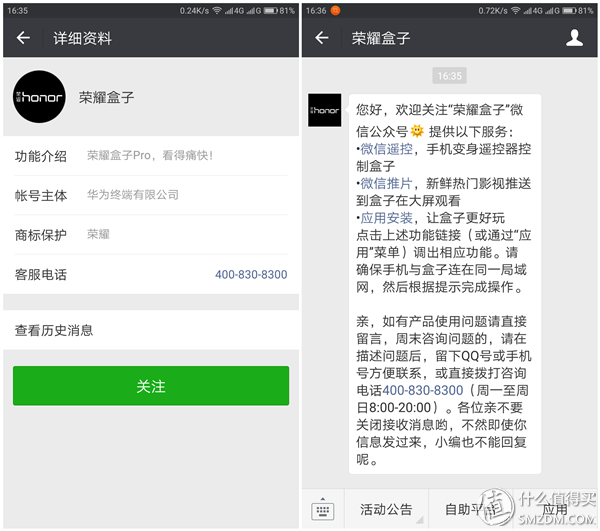This screenshot has width=600, height=531.
Task: Open the 应用安装 link
Action: point(386,218)
